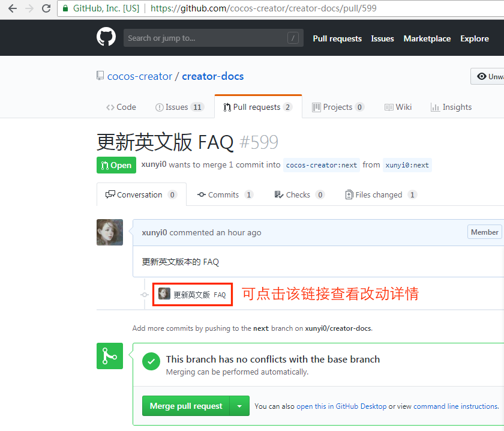
Task: Click the browser forward arrow
Action: 29,8
